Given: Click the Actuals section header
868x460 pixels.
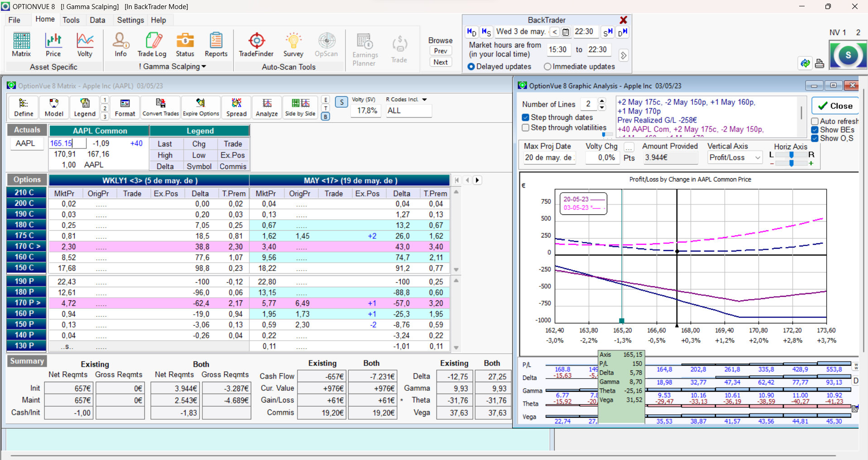Looking at the screenshot, I should 27,130.
